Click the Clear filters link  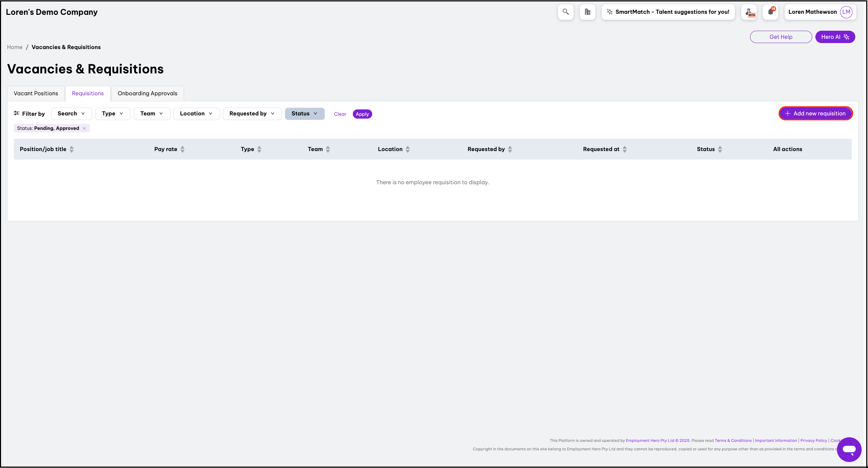(340, 114)
